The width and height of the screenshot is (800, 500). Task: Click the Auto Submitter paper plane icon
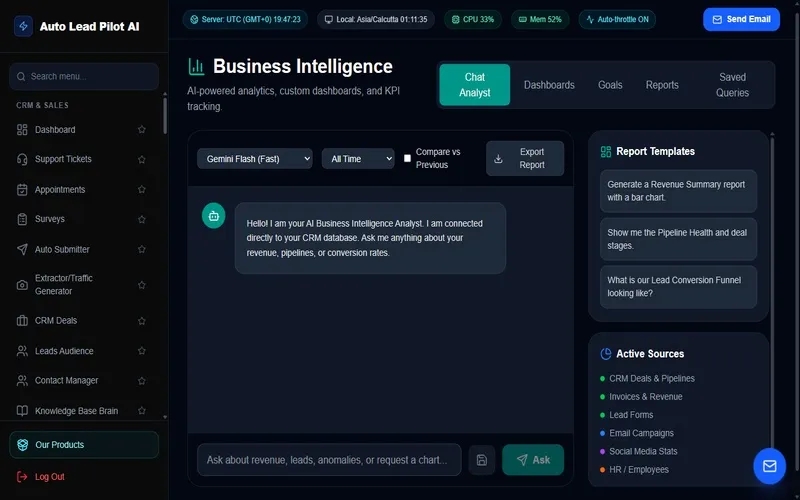coord(22,249)
